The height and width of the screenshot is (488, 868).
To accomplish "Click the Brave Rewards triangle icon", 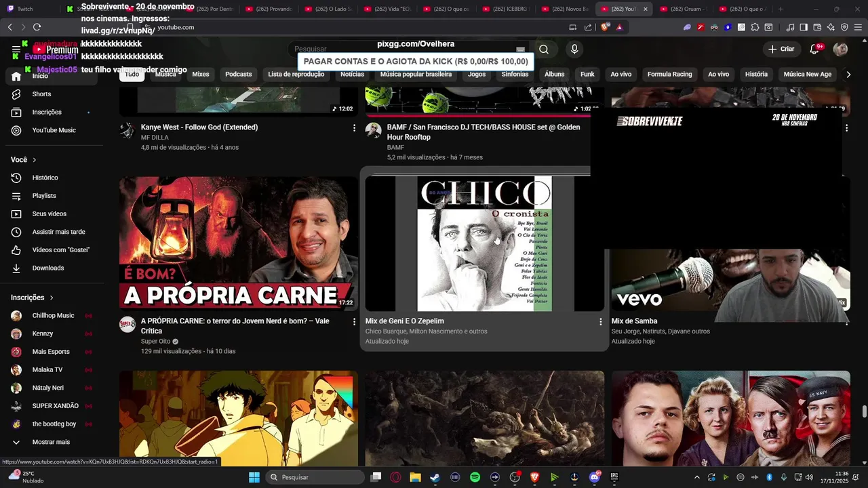I will [x=619, y=27].
